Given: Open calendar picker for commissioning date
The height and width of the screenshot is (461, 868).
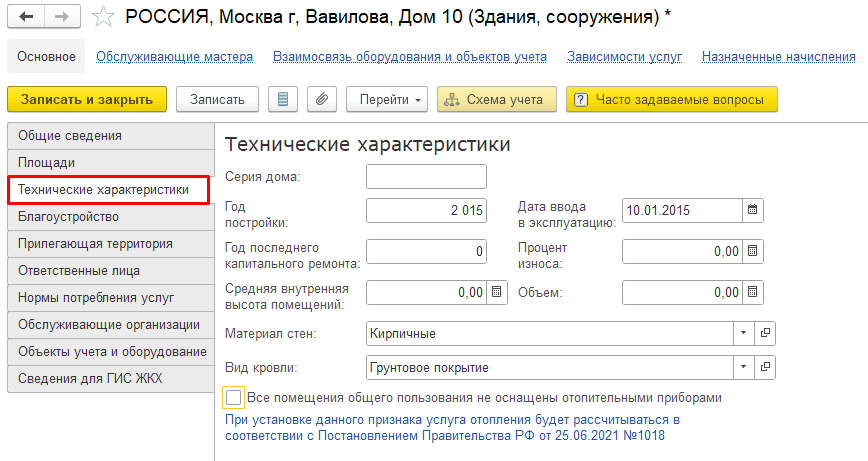Looking at the screenshot, I should [x=753, y=210].
